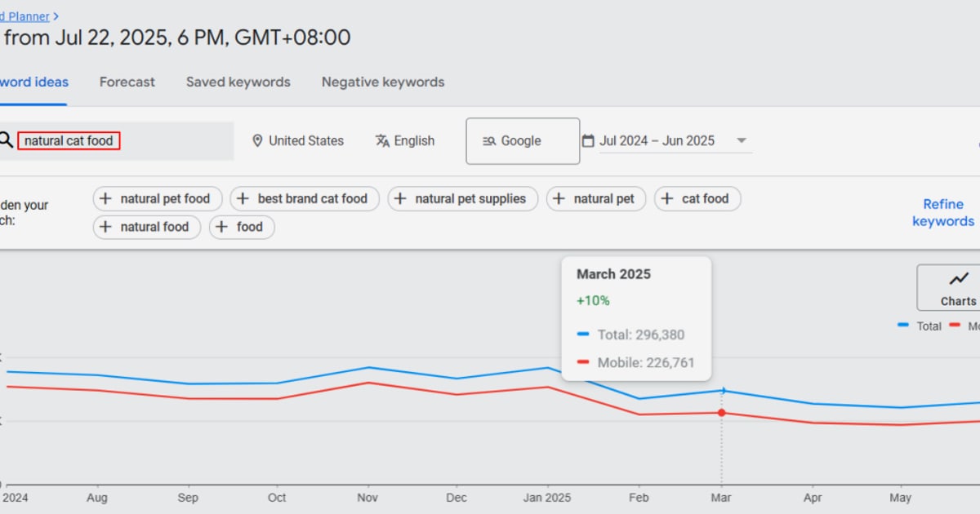Toggle the Total series in chart legend

coord(920,326)
